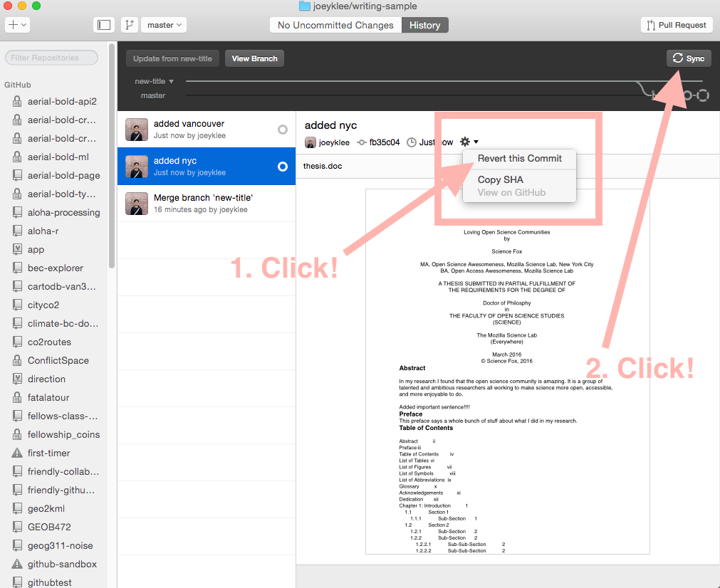Click the warning icon beside github-sandbox
The width and height of the screenshot is (720, 588).
tap(17, 564)
